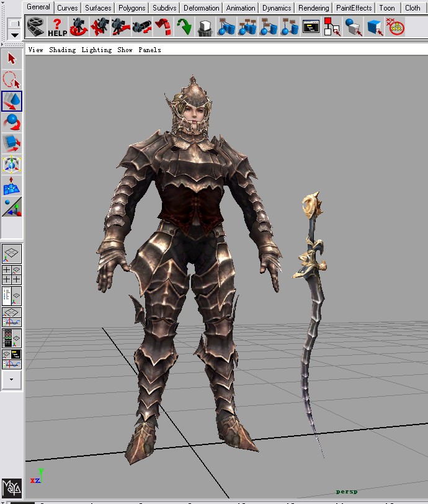Switch to single perspective view layout
428x504 pixels.
12,254
